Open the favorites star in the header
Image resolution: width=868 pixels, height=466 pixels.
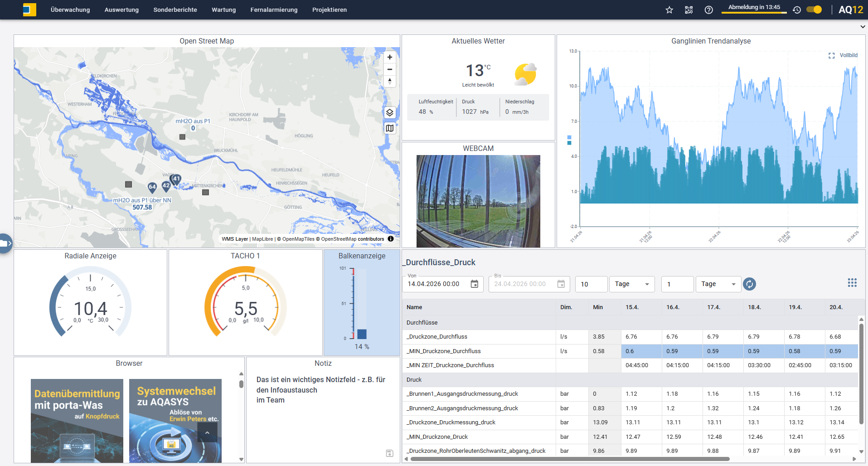pos(669,10)
